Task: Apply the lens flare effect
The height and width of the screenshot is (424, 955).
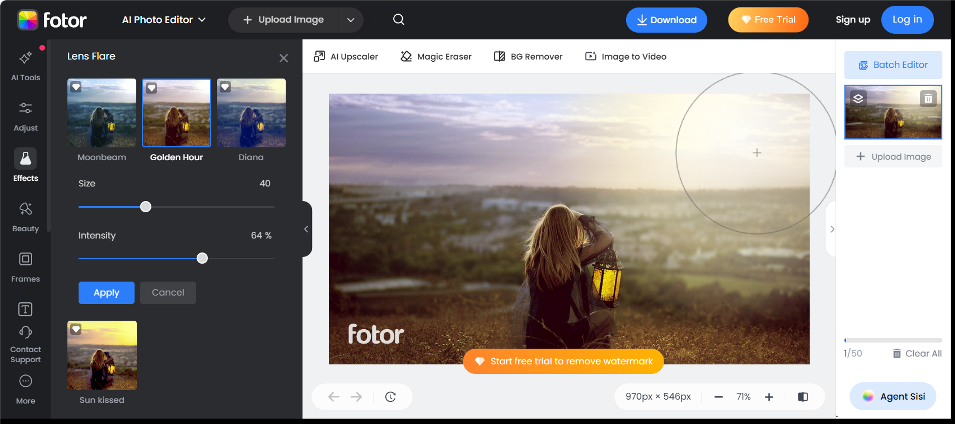Action: coord(106,293)
